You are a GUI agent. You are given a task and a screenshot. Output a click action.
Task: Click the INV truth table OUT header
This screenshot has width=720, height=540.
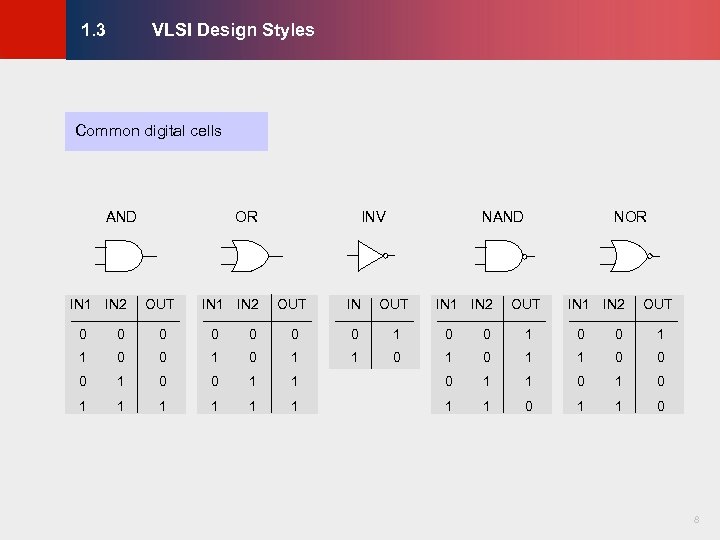click(x=394, y=304)
